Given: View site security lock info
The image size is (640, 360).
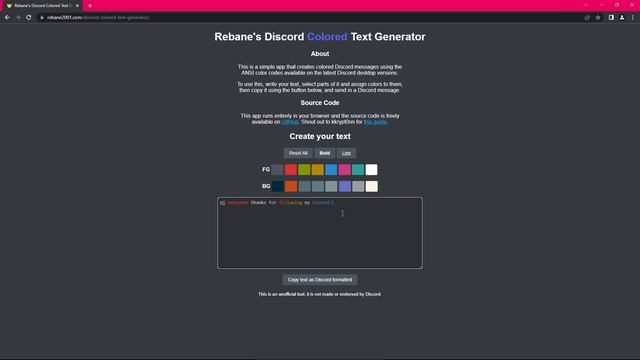Looking at the screenshot, I should (x=42, y=18).
